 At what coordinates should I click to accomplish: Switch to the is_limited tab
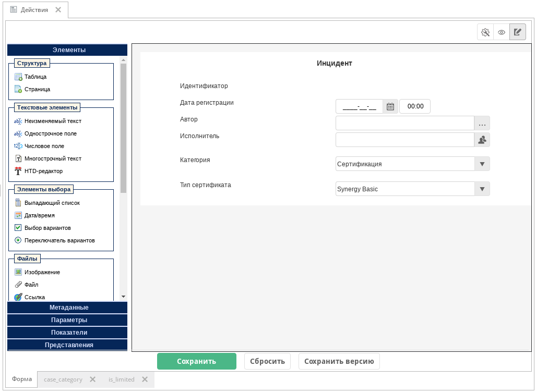(122, 379)
